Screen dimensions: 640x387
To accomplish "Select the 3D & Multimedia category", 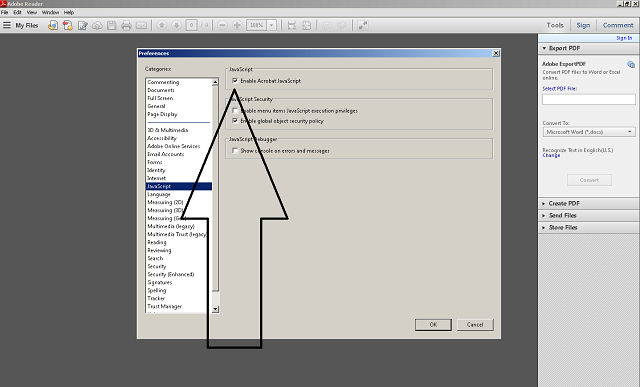I will pos(168,130).
